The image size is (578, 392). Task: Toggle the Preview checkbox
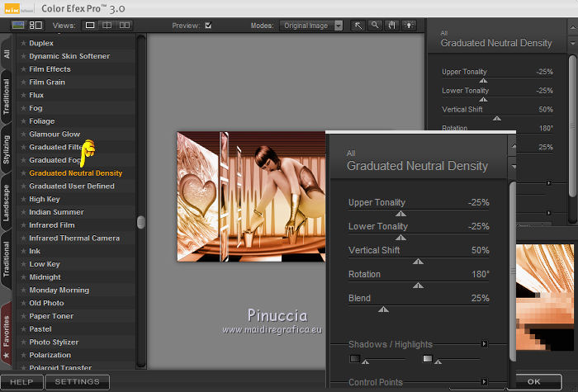point(208,26)
